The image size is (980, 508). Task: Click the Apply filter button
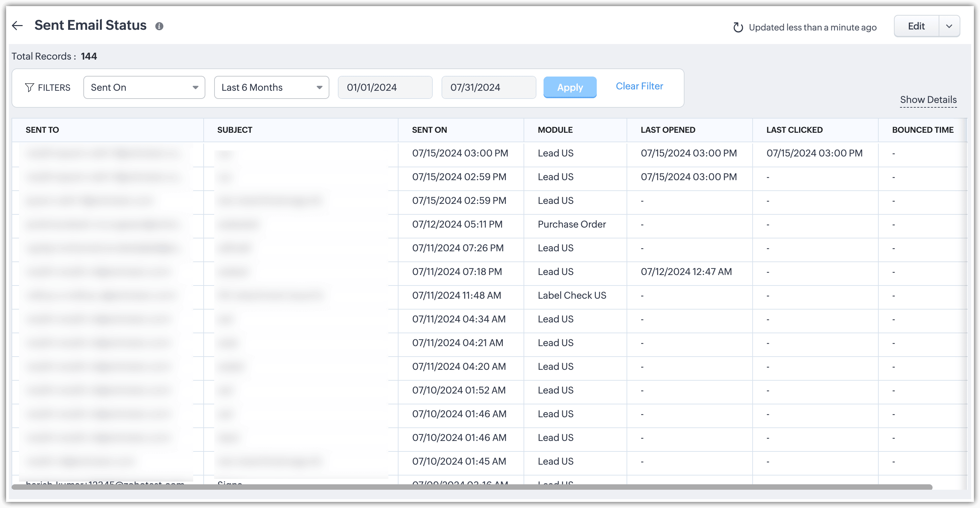coord(570,87)
